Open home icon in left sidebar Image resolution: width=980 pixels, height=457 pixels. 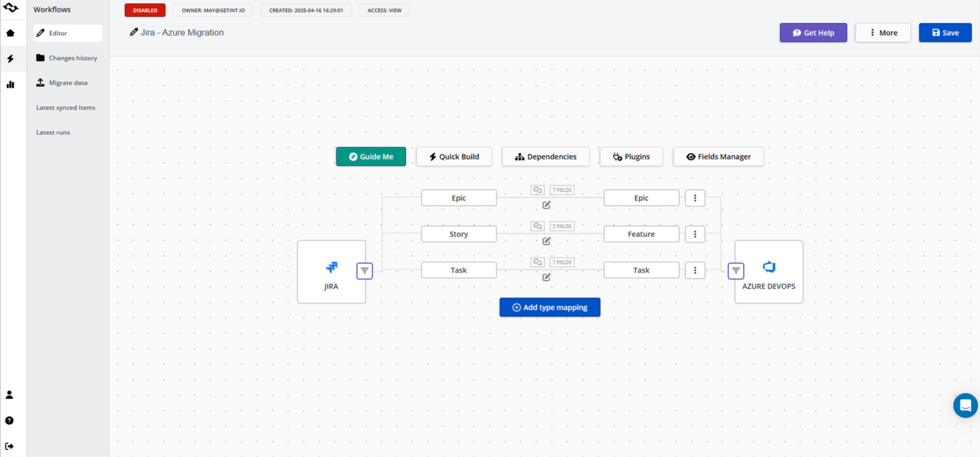tap(10, 33)
